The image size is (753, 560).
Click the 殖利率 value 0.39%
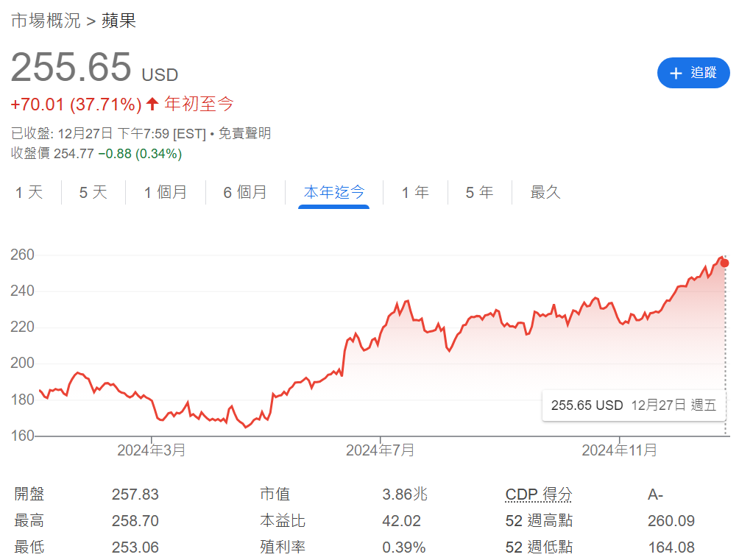click(x=404, y=547)
